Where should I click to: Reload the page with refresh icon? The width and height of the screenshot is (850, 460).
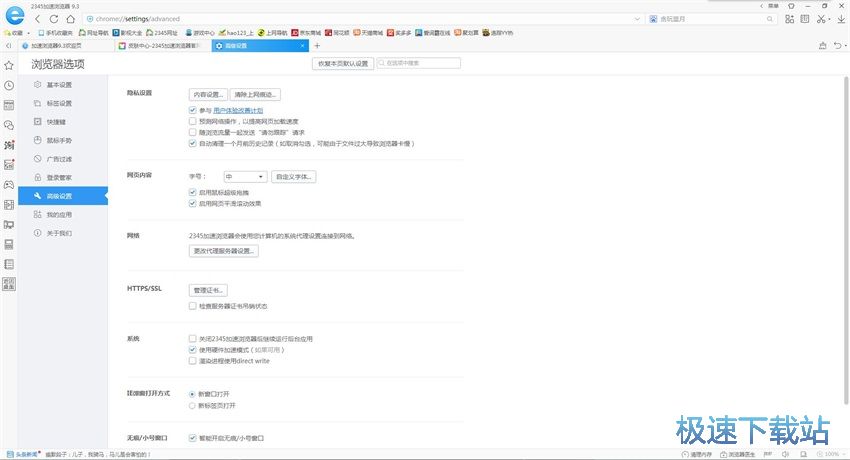tap(54, 19)
